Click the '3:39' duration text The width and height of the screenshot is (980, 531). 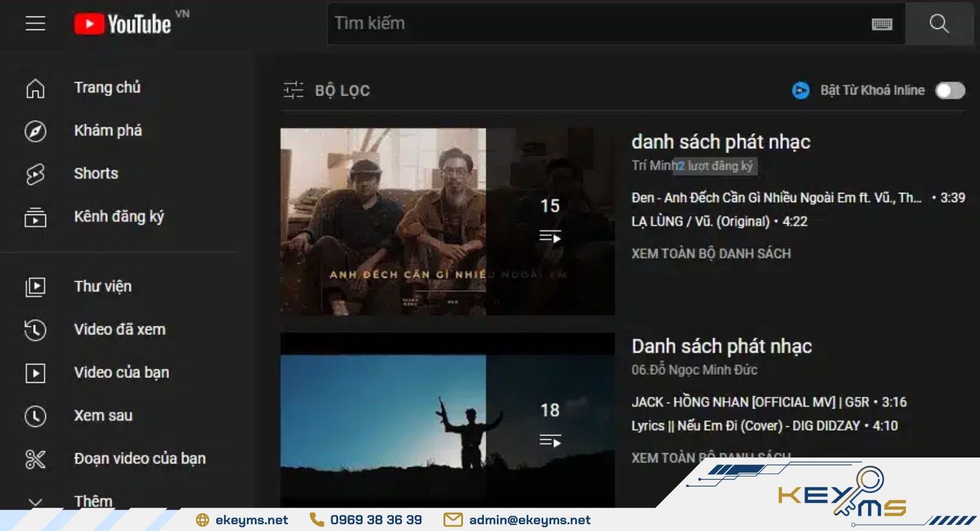point(952,198)
